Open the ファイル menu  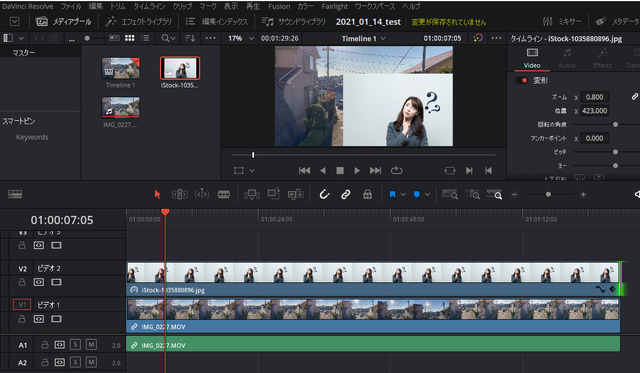point(71,6)
